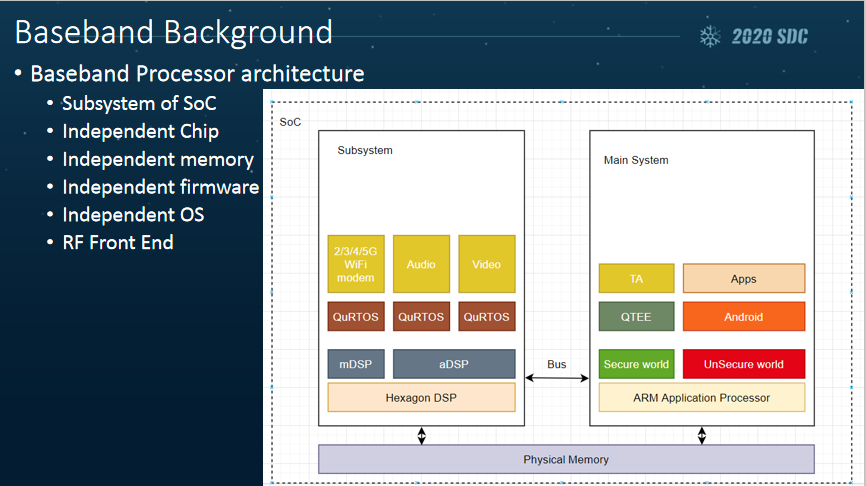Click the Apps block
Screen dimensions: 866x486
(x=743, y=279)
